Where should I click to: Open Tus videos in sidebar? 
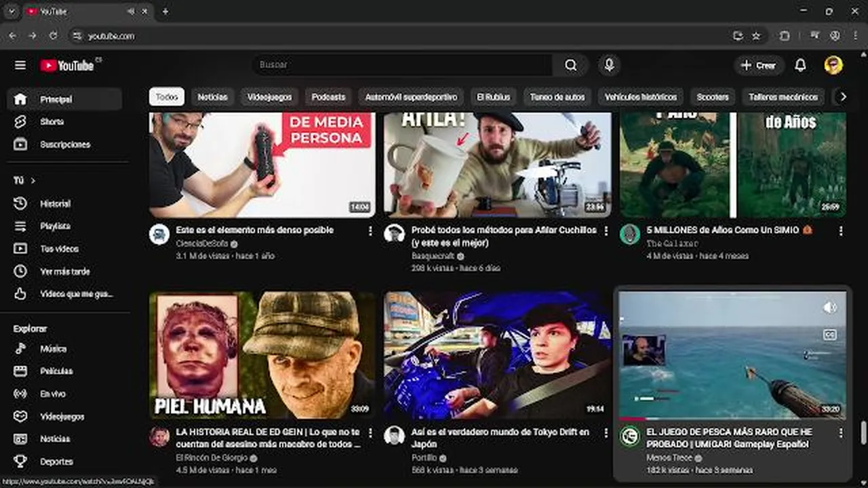pyautogui.click(x=64, y=249)
